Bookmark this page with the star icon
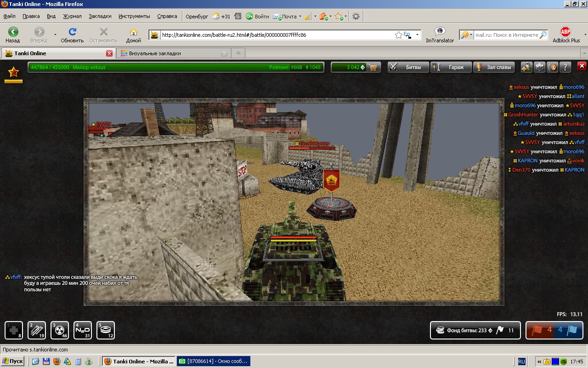The height and width of the screenshot is (368, 588). pos(398,35)
